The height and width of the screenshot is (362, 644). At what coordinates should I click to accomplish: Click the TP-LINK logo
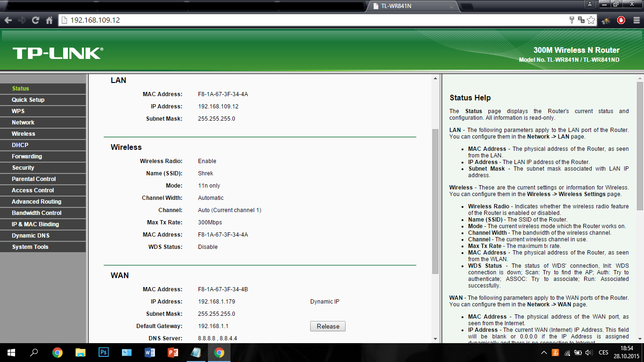click(x=58, y=53)
